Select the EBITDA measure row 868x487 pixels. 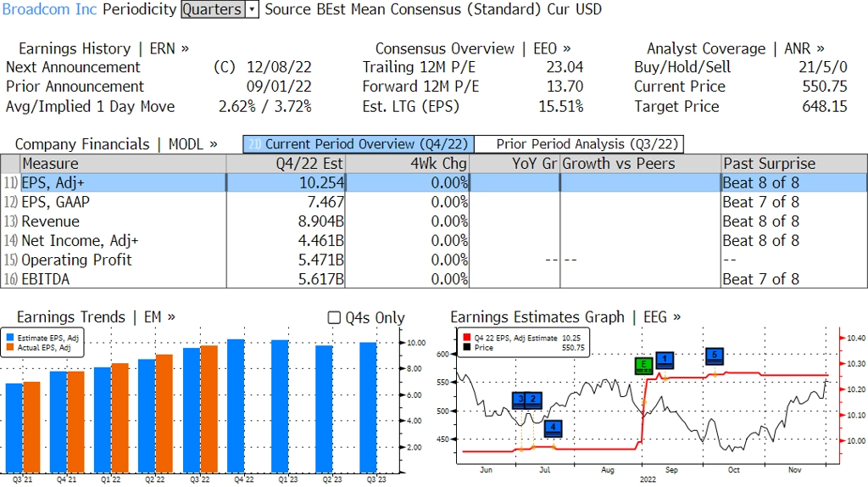point(434,279)
